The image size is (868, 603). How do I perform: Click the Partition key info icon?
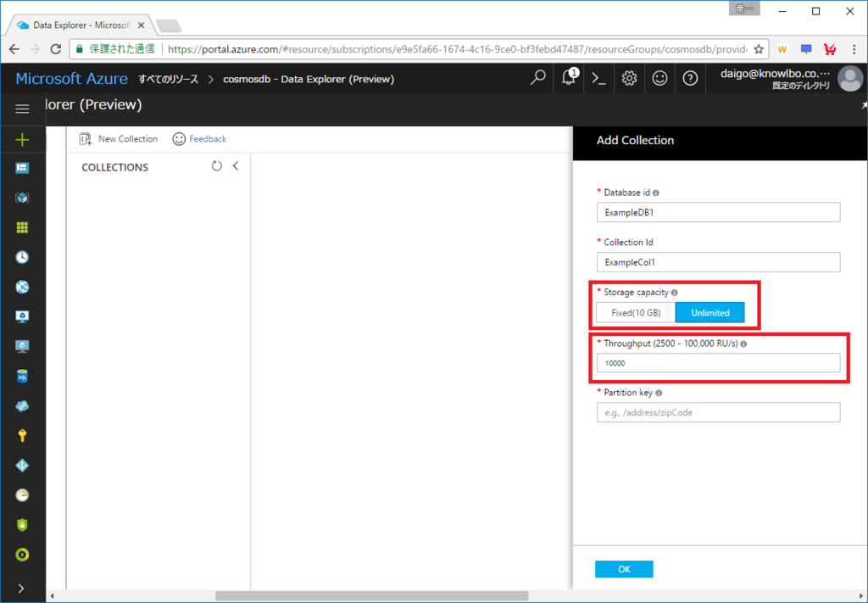(x=659, y=394)
